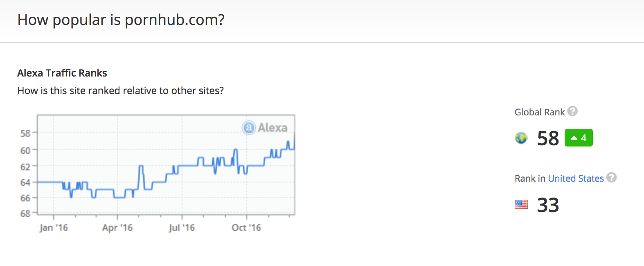Image resolution: width=644 pixels, height=266 pixels.
Task: Click the 'How popular is pornhub.com?' title
Action: click(x=121, y=20)
